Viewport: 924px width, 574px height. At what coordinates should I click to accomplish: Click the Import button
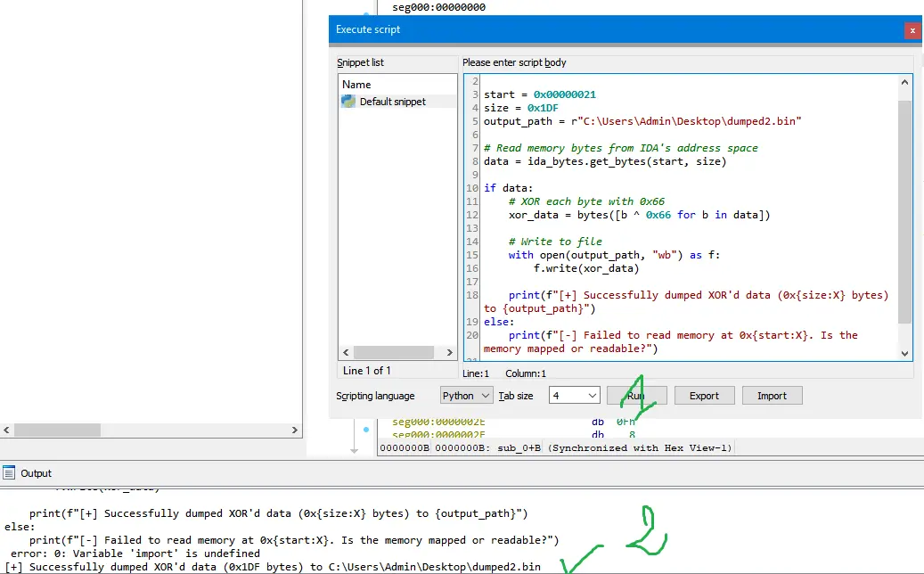click(x=772, y=396)
